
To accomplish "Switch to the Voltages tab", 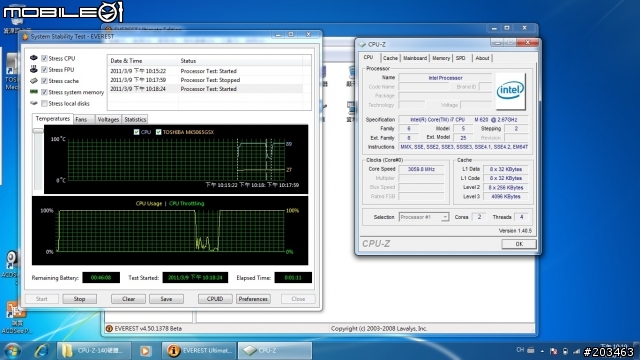I will (x=108, y=120).
